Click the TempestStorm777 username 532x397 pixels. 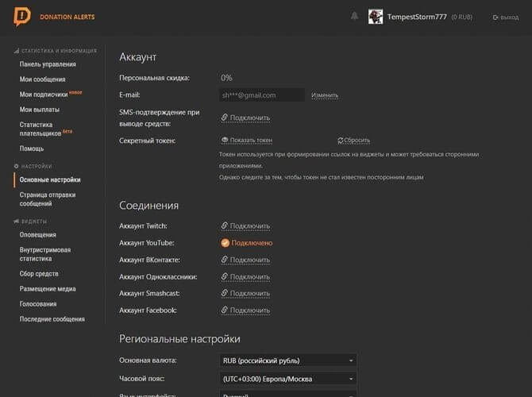[417, 17]
